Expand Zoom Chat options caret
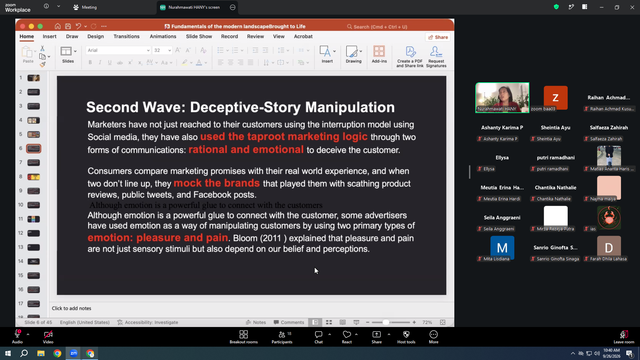 [329, 334]
